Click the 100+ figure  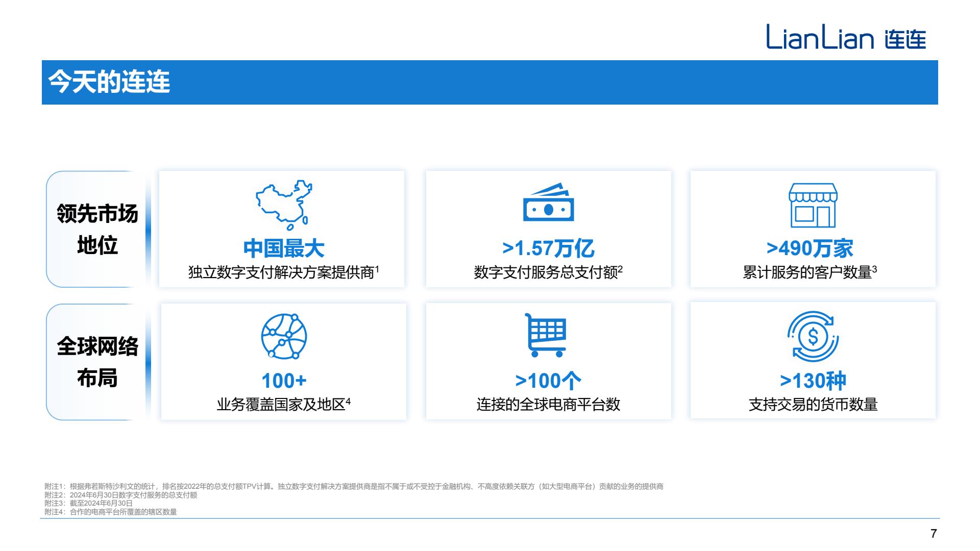pos(284,381)
